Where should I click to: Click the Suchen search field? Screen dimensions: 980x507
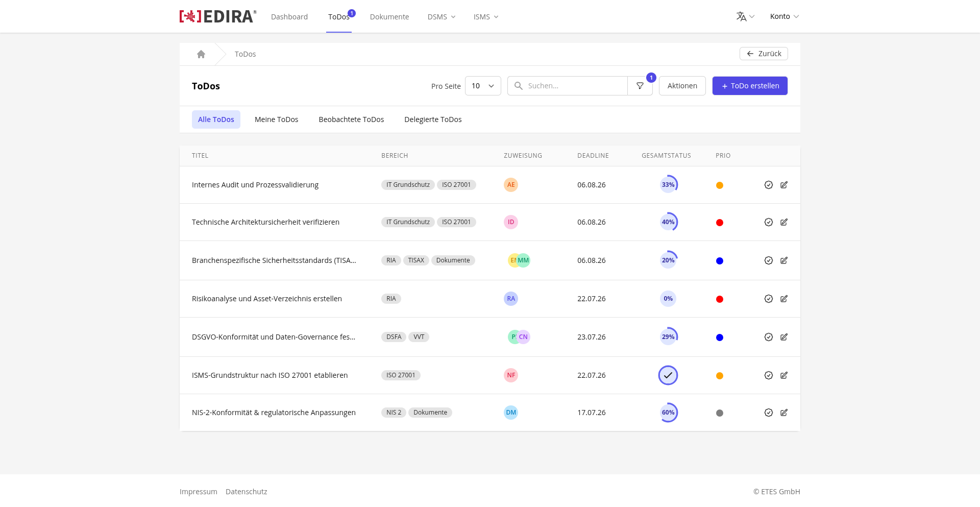tap(568, 86)
